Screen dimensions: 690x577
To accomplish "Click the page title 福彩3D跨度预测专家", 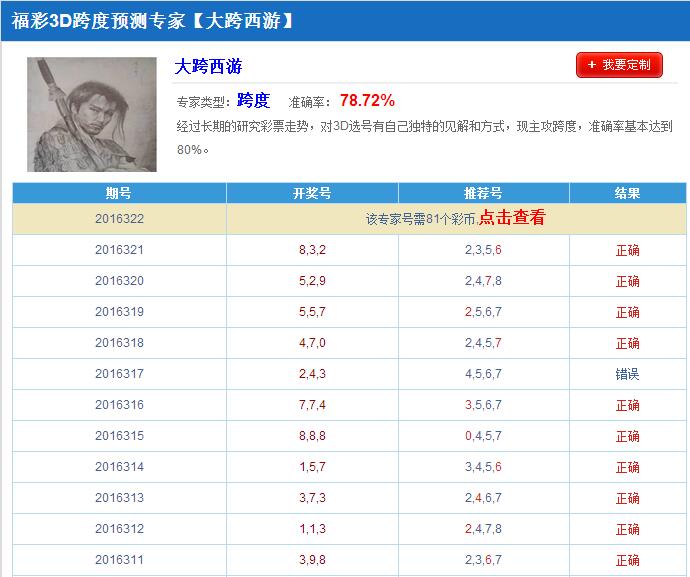I will click(x=99, y=20).
